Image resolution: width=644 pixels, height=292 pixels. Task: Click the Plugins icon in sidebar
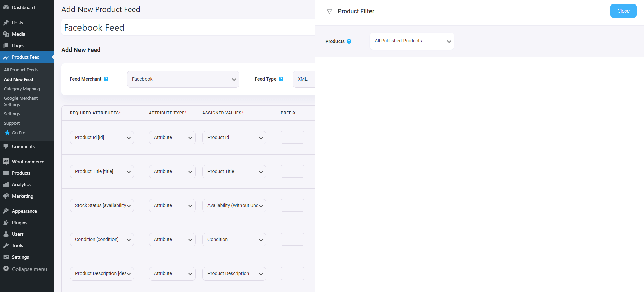tap(6, 223)
